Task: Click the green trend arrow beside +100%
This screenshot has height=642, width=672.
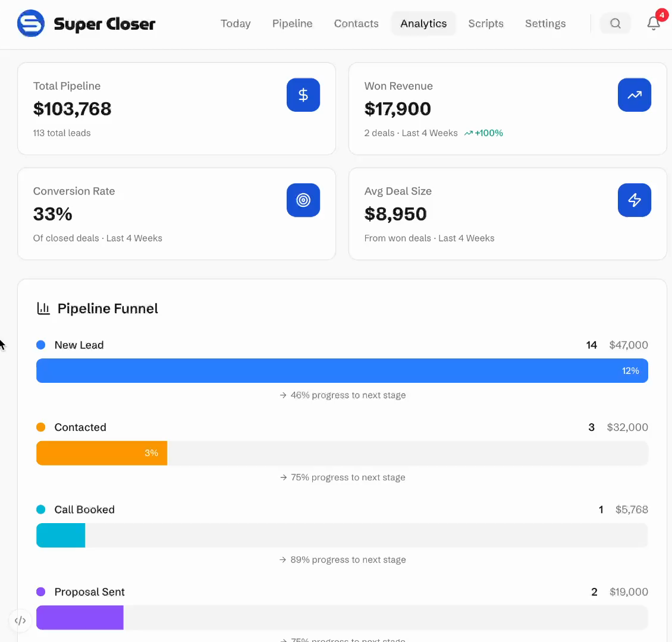Action: [469, 133]
